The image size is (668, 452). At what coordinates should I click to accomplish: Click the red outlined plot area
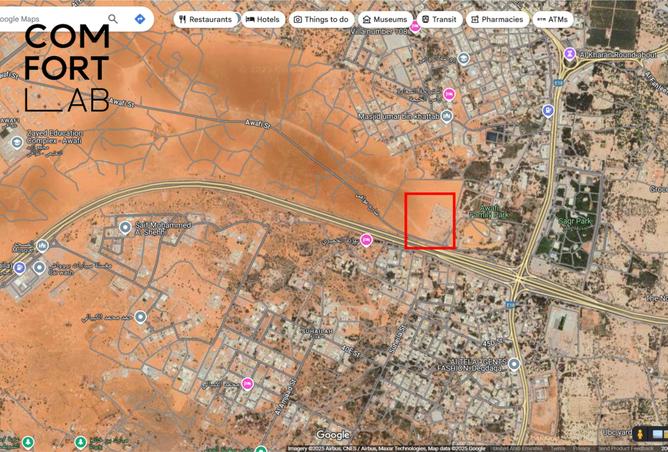point(430,221)
